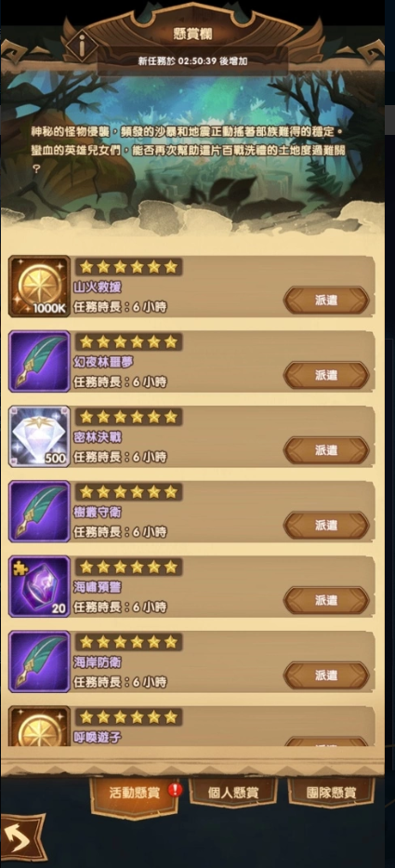Tap the red alert badge on 活動懸賞
Screen dimensions: 395x868
176,790
